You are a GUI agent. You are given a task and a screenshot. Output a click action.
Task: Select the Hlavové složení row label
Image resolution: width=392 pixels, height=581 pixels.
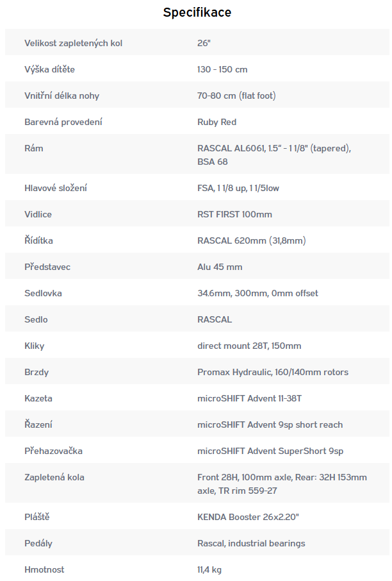pyautogui.click(x=56, y=188)
